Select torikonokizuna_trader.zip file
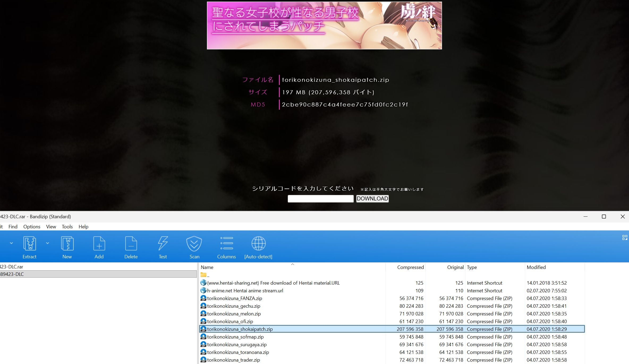 pos(392,360)
